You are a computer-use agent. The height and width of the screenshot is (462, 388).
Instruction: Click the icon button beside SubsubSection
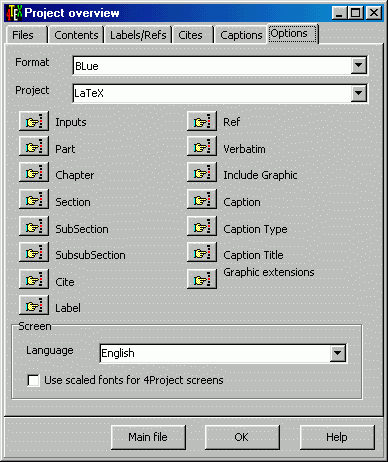pos(34,253)
